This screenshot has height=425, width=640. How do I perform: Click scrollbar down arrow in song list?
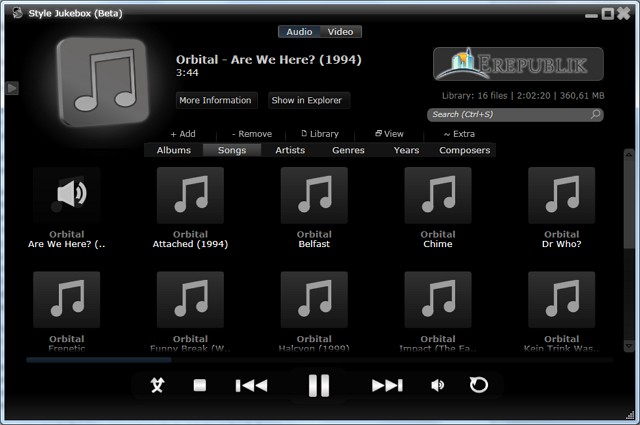[629, 347]
